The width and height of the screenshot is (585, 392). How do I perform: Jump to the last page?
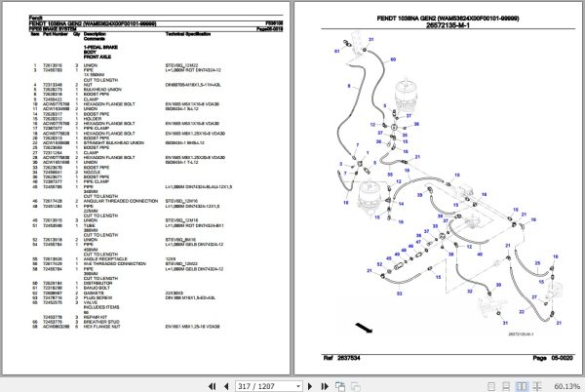(x=325, y=386)
